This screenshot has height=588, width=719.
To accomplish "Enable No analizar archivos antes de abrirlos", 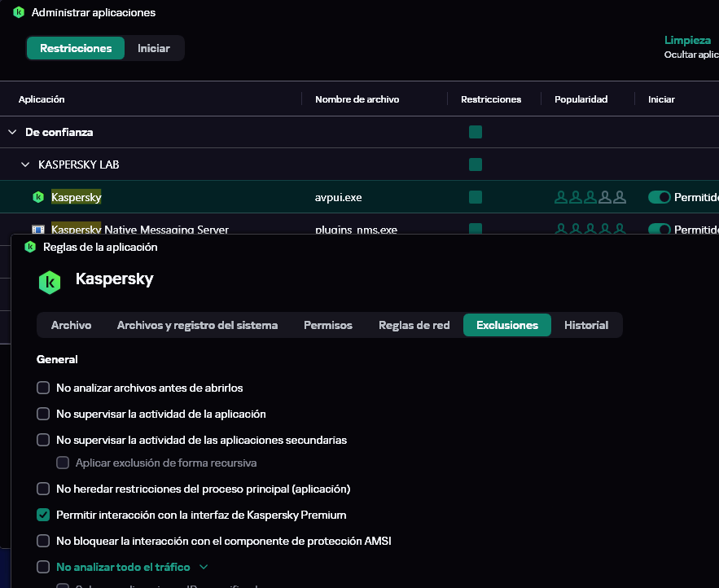I will click(44, 388).
